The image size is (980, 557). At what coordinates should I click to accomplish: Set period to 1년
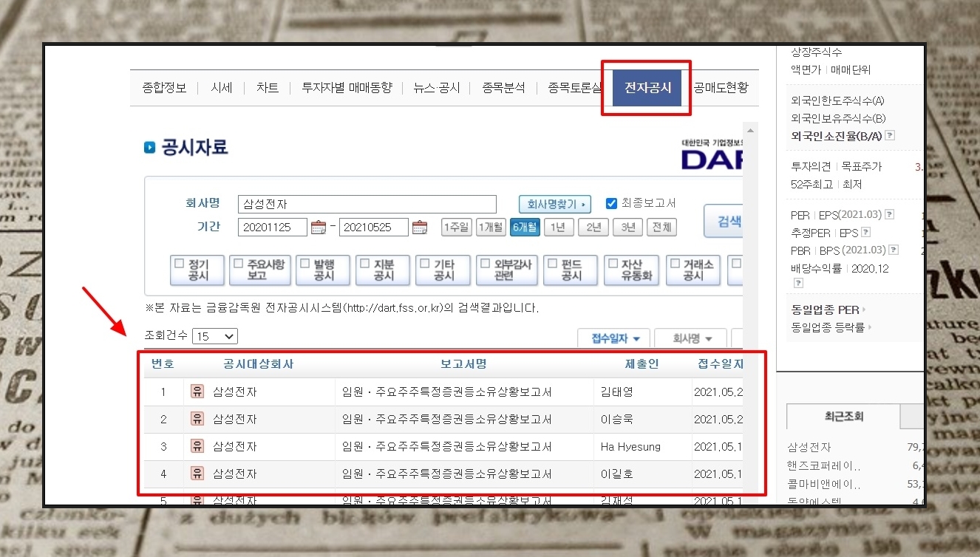559,227
